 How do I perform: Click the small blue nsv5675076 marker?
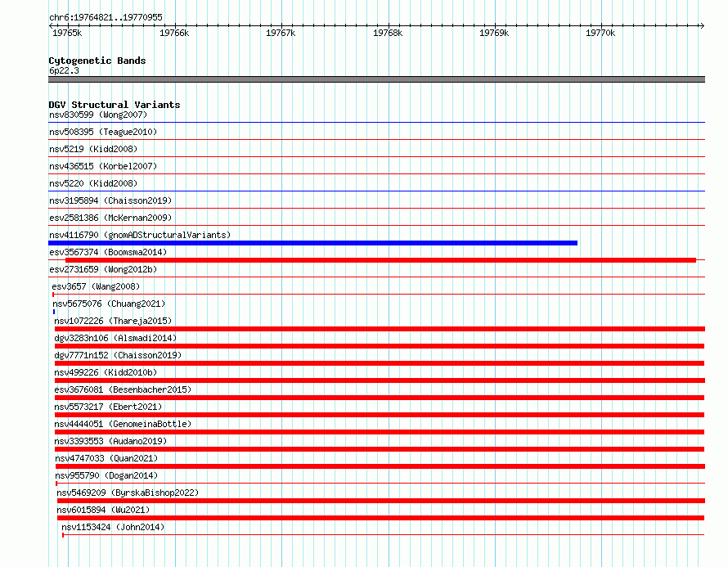[x=54, y=312]
